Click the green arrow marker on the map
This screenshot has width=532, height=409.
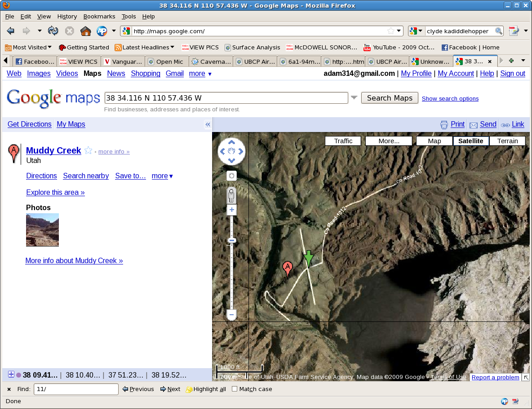308,258
